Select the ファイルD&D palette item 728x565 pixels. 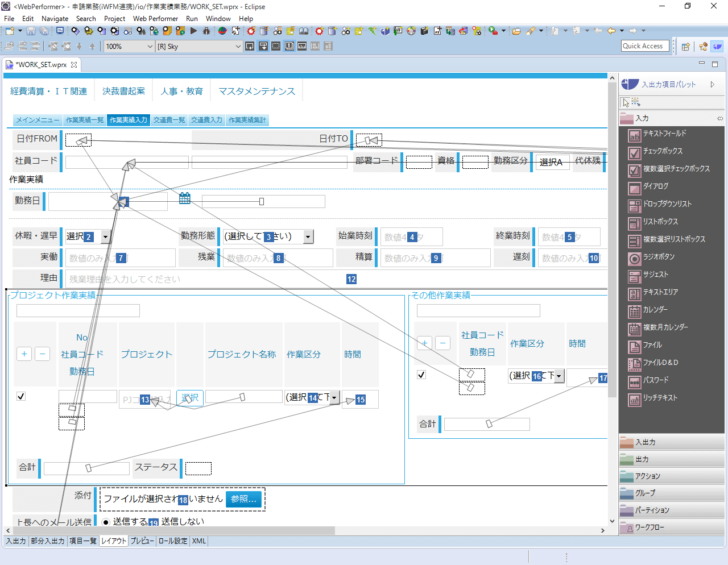(671, 363)
